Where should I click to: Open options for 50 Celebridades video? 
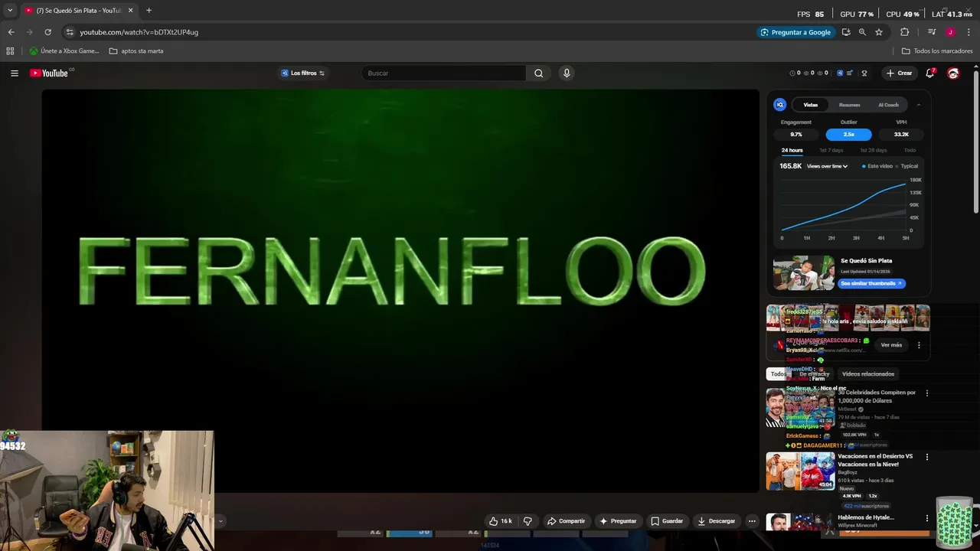coord(927,393)
